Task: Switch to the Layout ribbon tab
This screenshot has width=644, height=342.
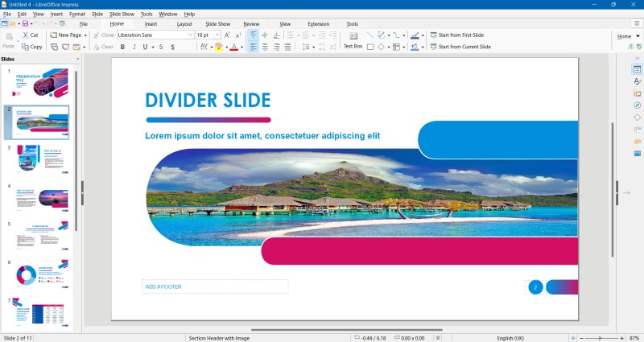Action: tap(184, 24)
